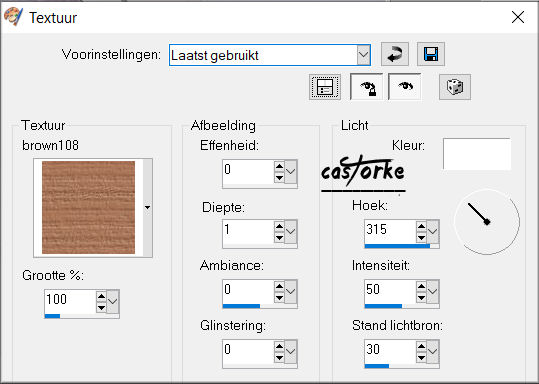Increase Stand lichtbron with up arrow
Image resolution: width=539 pixels, height=384 pixels.
[421, 346]
